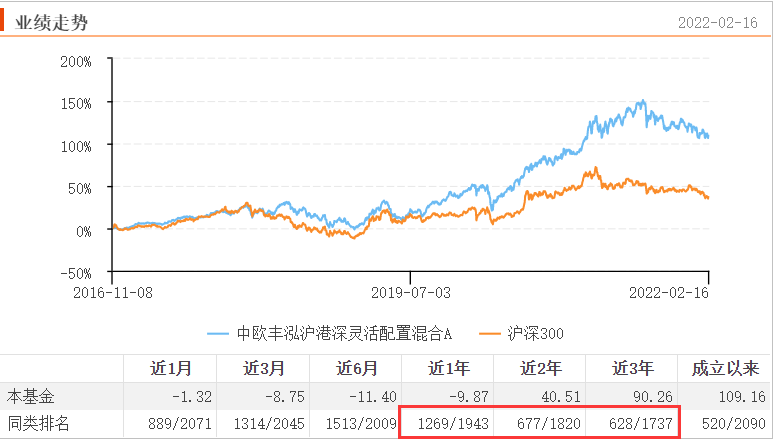
Task: Select the 近1年 column header
Action: pos(448,368)
